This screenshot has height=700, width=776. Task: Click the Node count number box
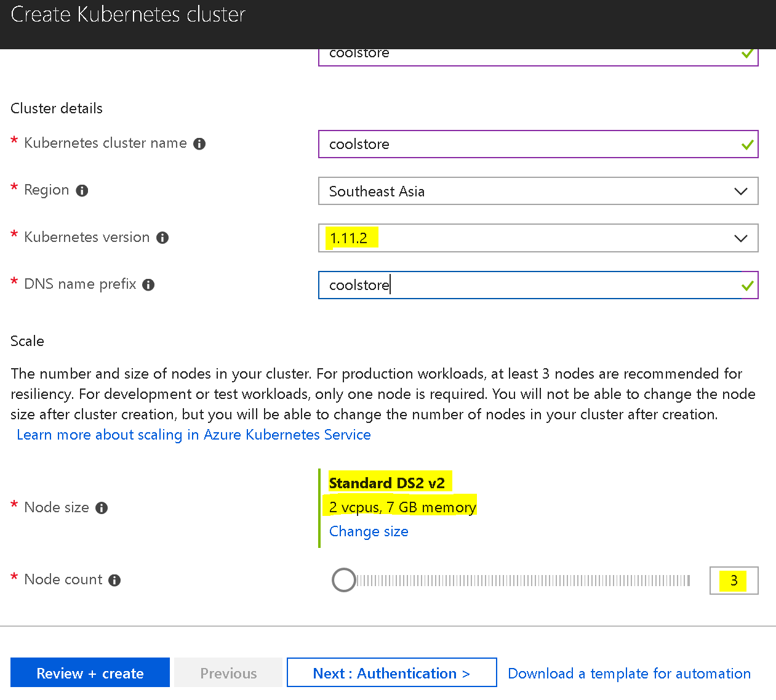(x=734, y=581)
